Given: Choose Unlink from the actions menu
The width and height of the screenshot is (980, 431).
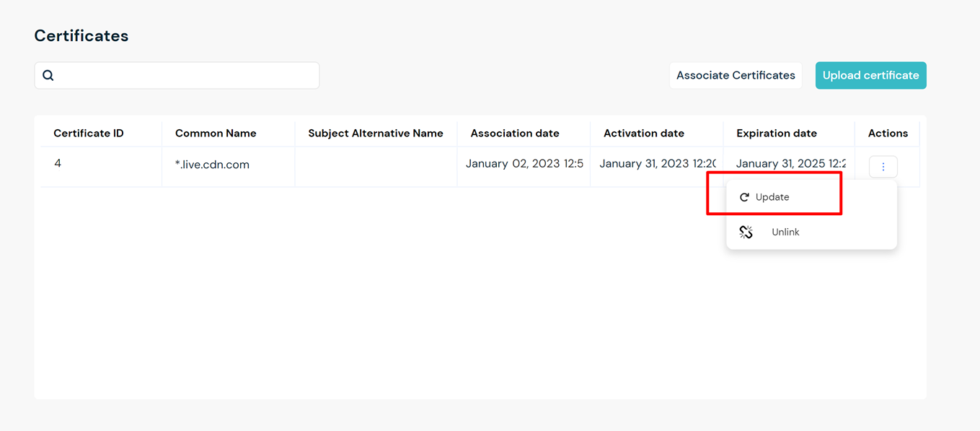Looking at the screenshot, I should point(811,232).
